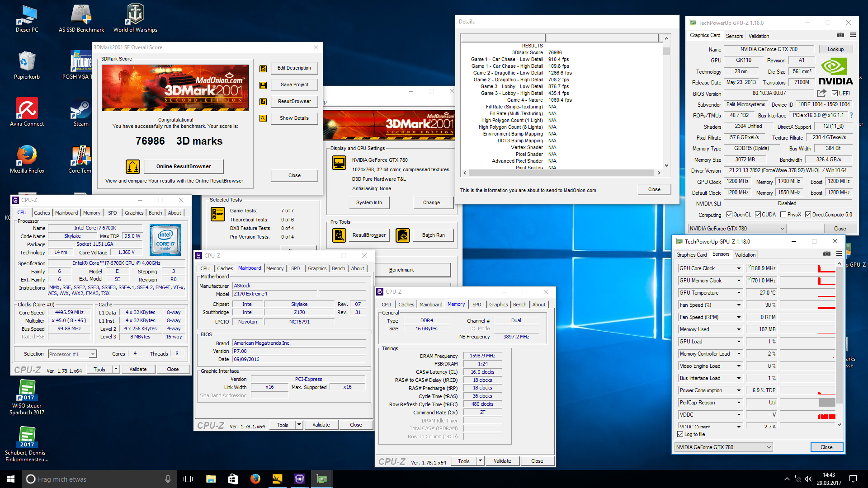Click the Bus Interface question mark icon
The height and width of the screenshot is (488, 868).
pyautogui.click(x=851, y=115)
